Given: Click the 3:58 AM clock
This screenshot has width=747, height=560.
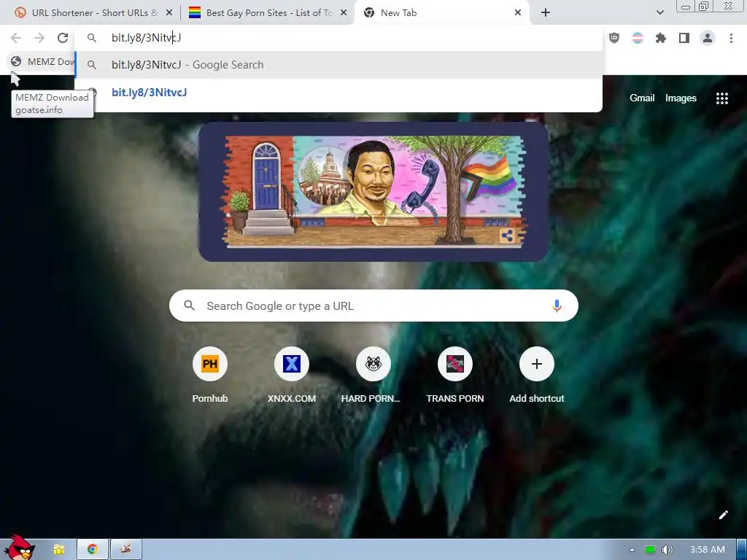Looking at the screenshot, I should click(x=707, y=550).
